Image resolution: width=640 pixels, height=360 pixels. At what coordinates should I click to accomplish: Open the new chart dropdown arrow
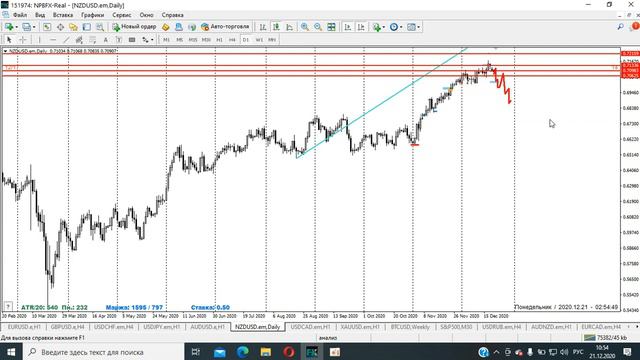pos(16,27)
